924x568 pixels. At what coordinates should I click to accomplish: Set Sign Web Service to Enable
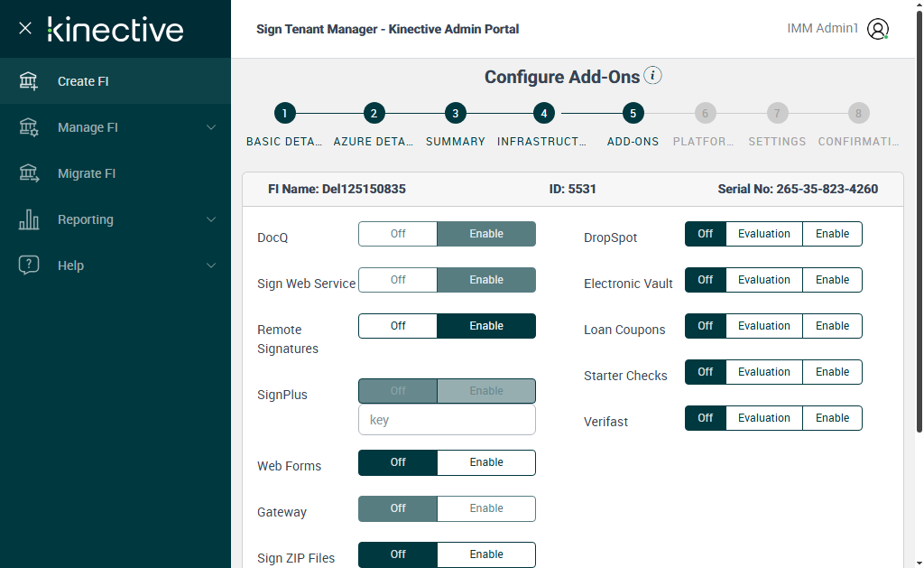[486, 280]
